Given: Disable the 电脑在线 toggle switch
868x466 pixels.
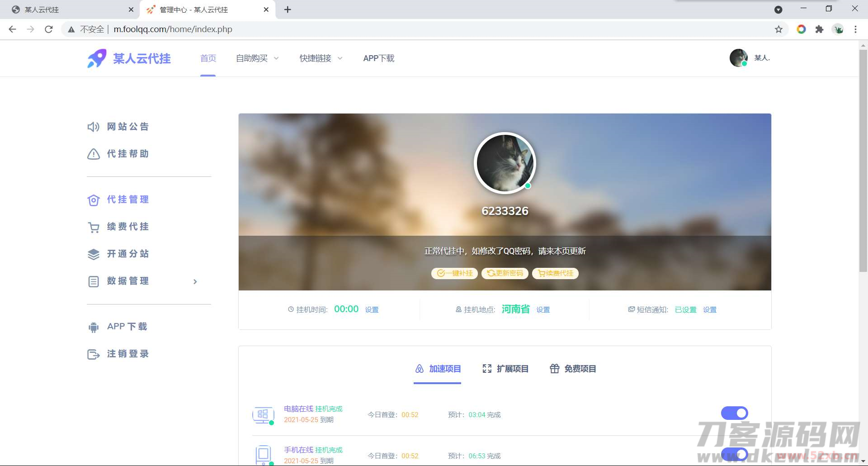Looking at the screenshot, I should pyautogui.click(x=734, y=413).
